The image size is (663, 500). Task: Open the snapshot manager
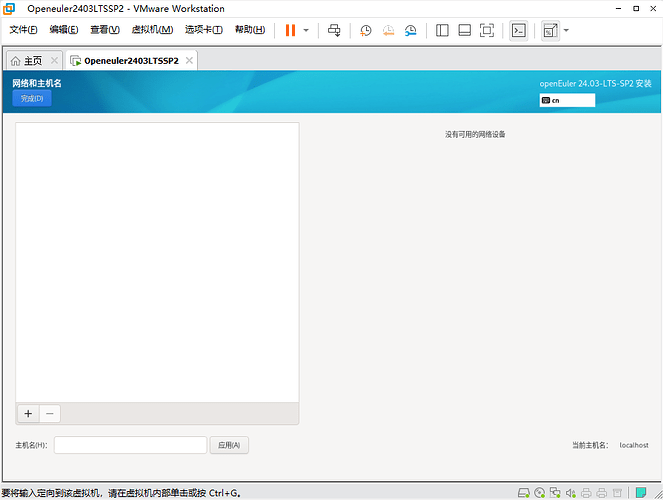(410, 30)
